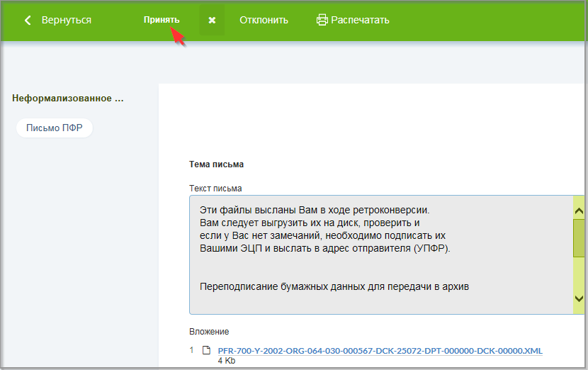Click the Тема письма label
Screen dimensions: 588x370
tap(216, 164)
